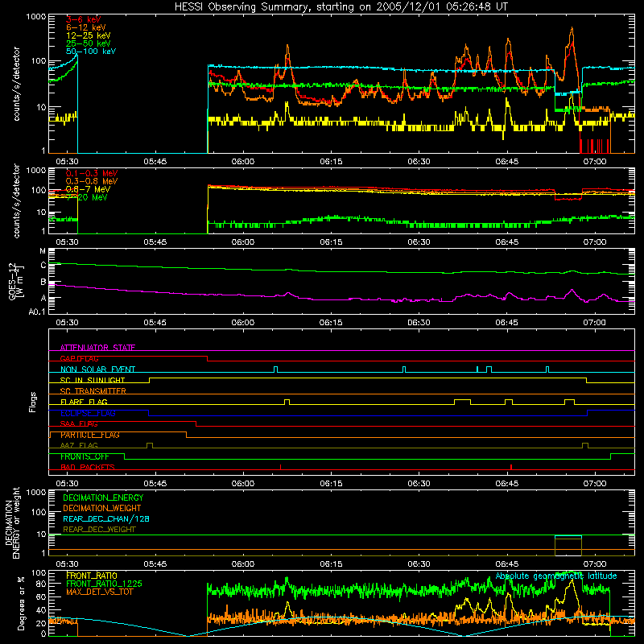The height and width of the screenshot is (644, 644).
Task: Select the REAR_DEC_CHAN/128 legend label
Action: coord(106,518)
